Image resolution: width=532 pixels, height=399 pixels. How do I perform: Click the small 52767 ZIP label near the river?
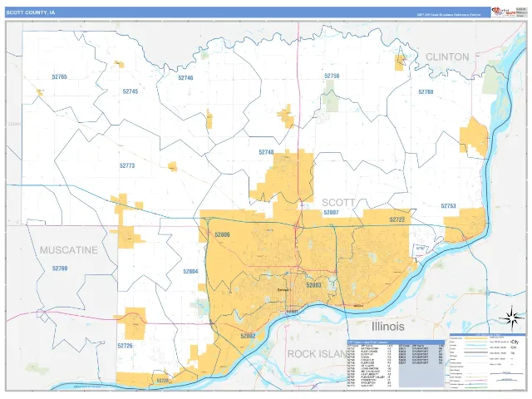click(421, 248)
